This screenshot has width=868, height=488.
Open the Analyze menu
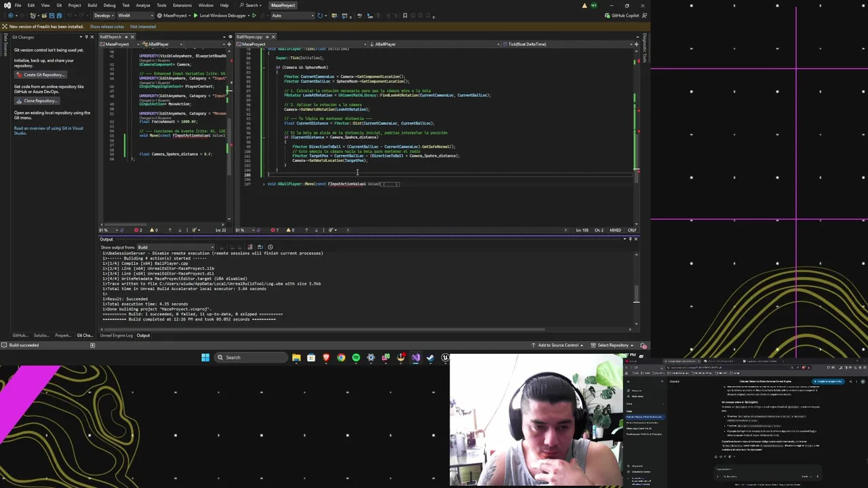[x=143, y=5]
